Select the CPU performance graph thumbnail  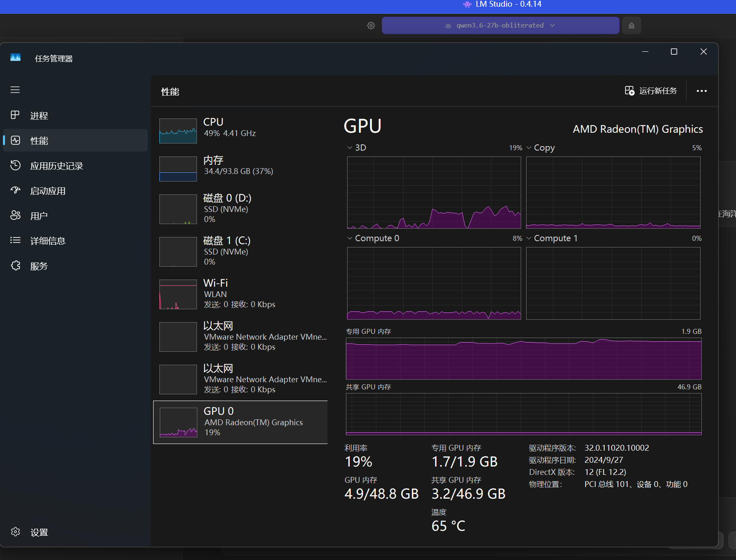pyautogui.click(x=178, y=131)
